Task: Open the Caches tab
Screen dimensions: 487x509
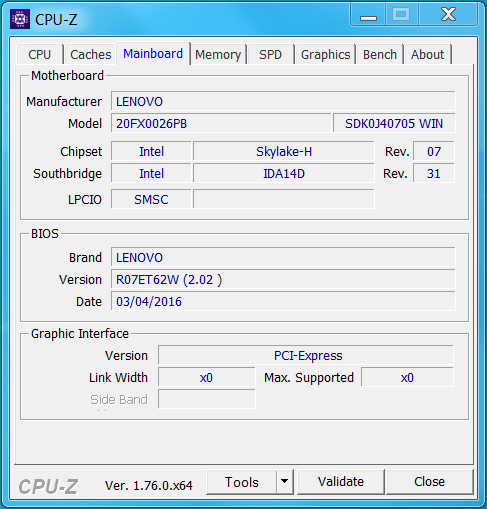Action: 91,54
